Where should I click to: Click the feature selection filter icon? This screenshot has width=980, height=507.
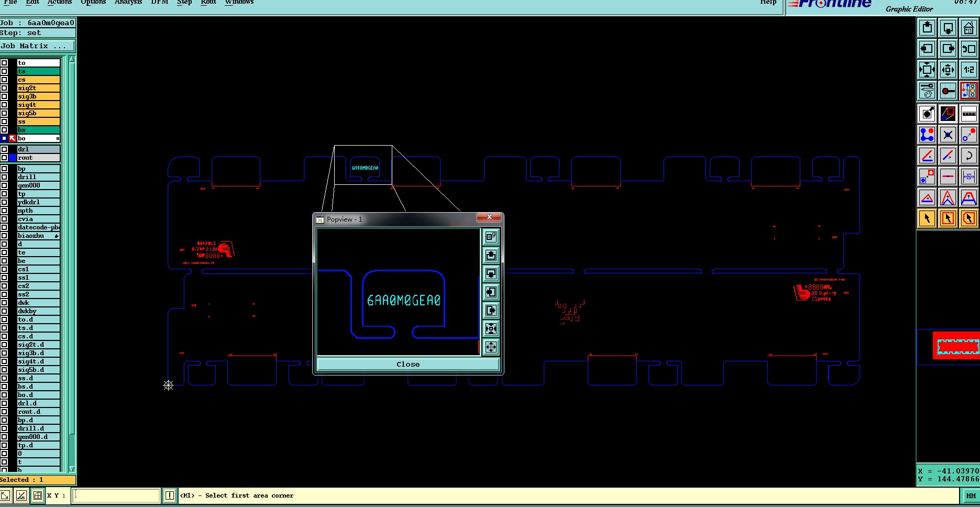[x=927, y=114]
